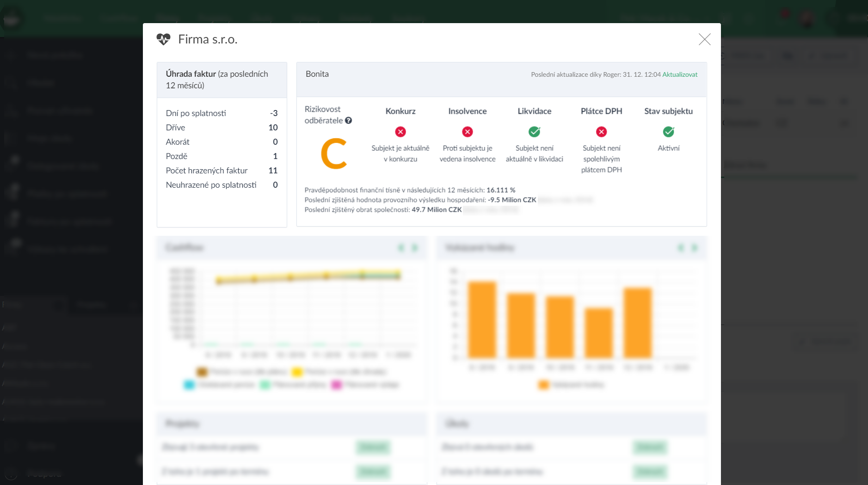The width and height of the screenshot is (868, 485).
Task: Click the Bonita panel header
Action: (317, 74)
